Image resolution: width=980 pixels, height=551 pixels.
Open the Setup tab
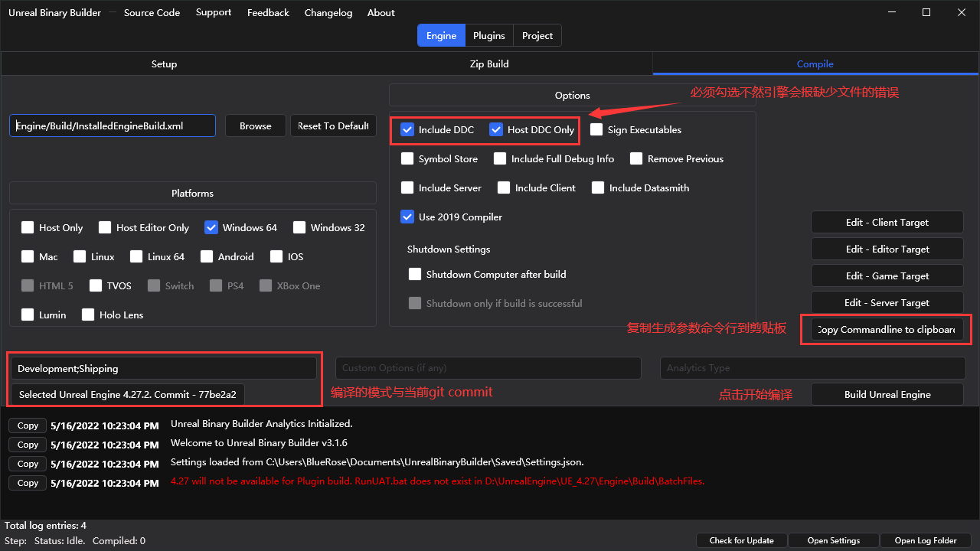tap(164, 64)
